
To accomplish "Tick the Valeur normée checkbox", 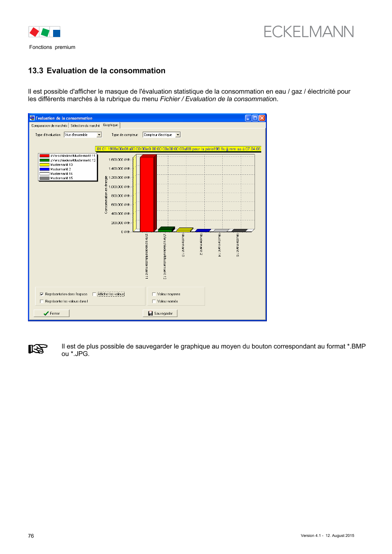I will (x=154, y=301).
